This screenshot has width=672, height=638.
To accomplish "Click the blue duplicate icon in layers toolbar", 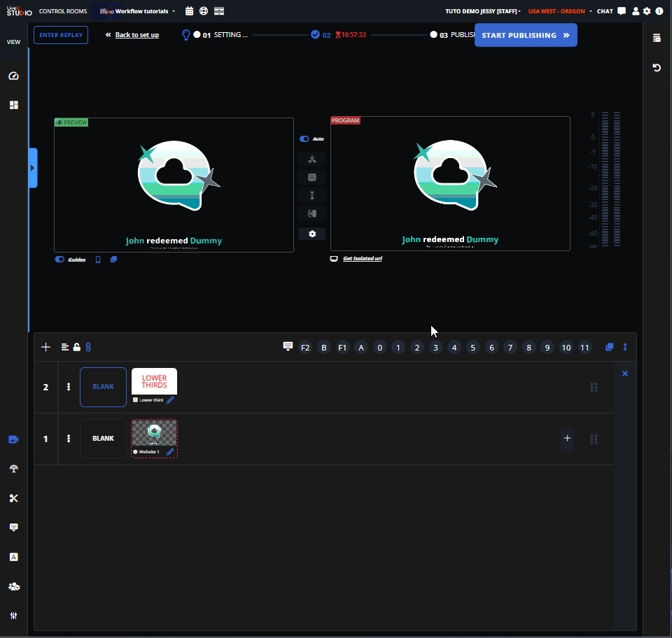I will tap(609, 347).
